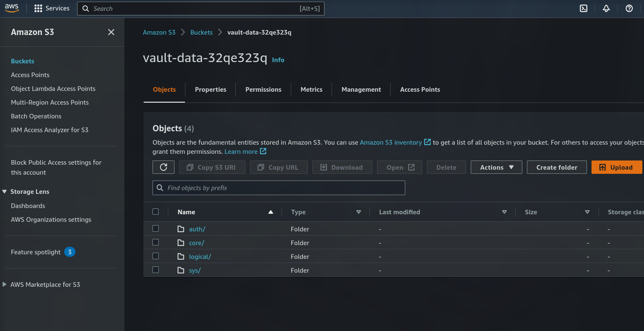
Task: Open the notifications bell
Action: click(606, 8)
